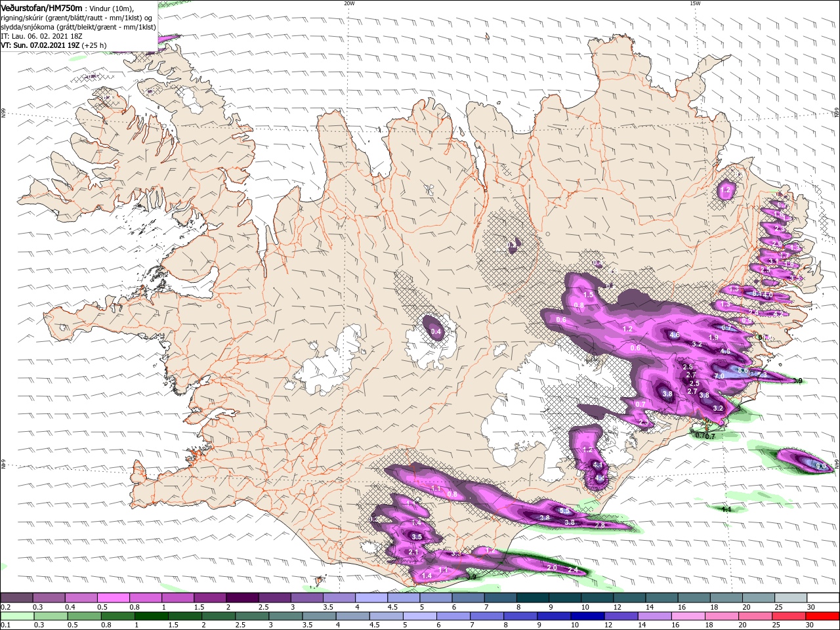Select lower legend swatch labeled 3.5
The width and height of the screenshot is (840, 630).
point(318,616)
